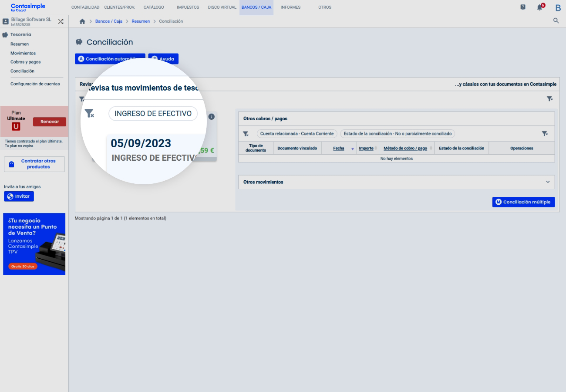Screen dimensions: 566x392
Task: Sort by the Fecha column arrow
Action: point(352,149)
